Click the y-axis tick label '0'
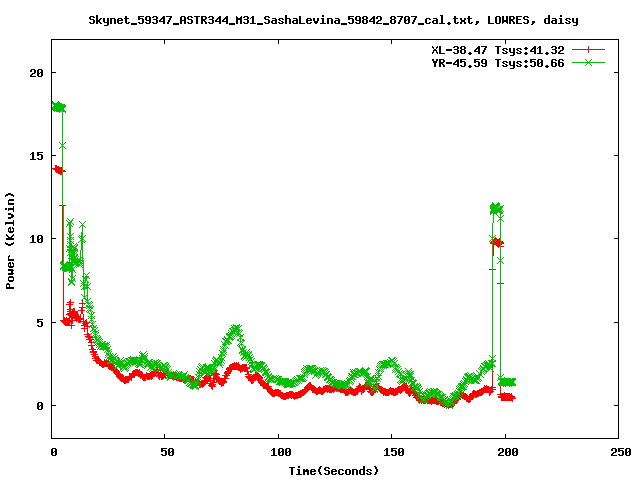This screenshot has height=480, width=640. click(40, 406)
